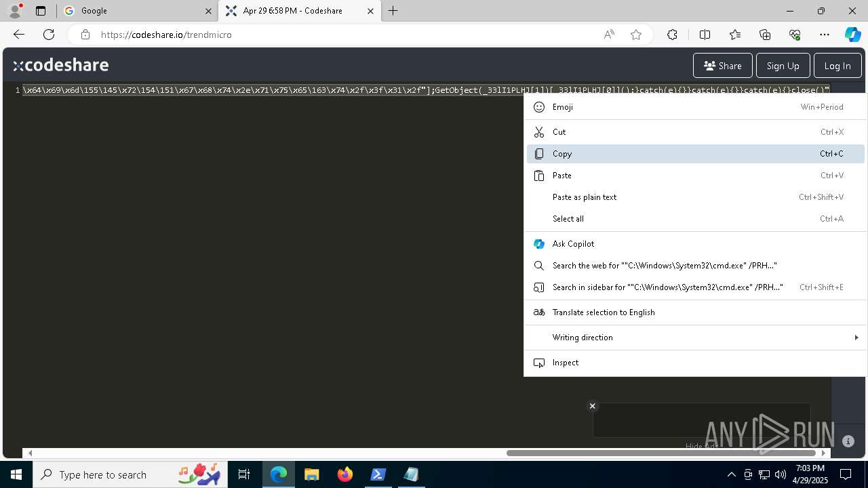The height and width of the screenshot is (488, 868).
Task: Click the Sign Up button
Action: 783,66
